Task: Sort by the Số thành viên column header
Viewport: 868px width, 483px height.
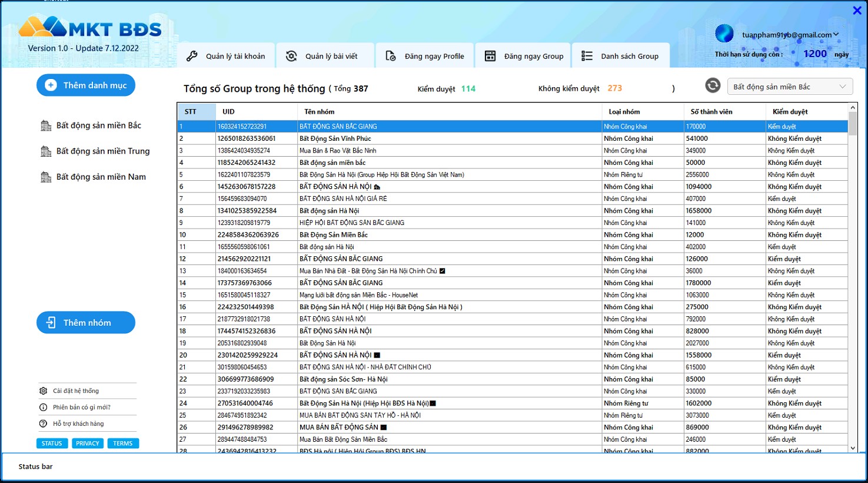Action: pyautogui.click(x=725, y=111)
